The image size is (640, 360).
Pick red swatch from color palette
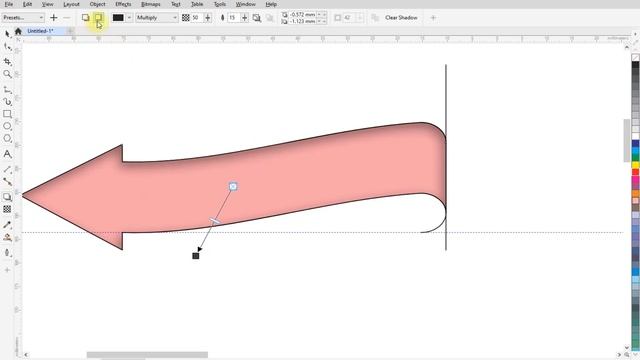point(636,172)
